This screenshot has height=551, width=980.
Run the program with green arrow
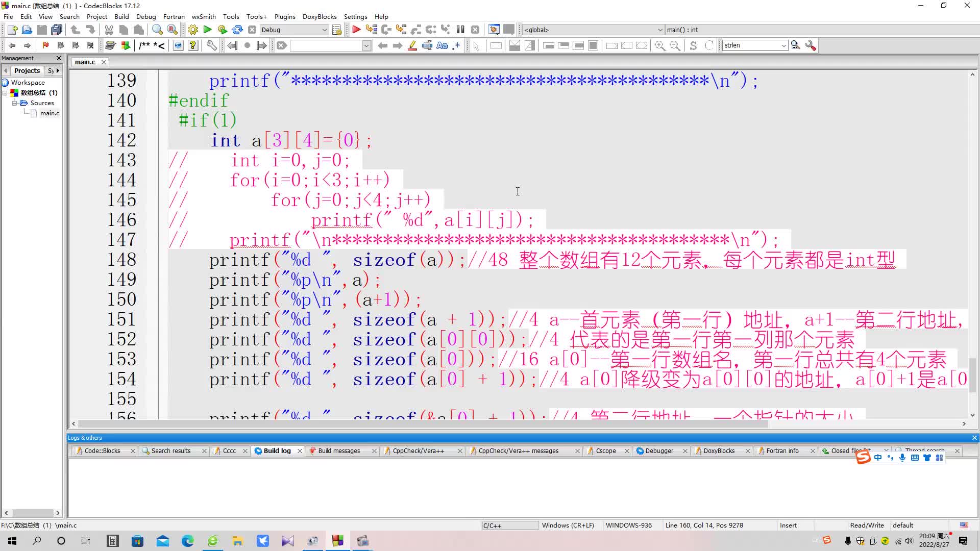tap(207, 30)
